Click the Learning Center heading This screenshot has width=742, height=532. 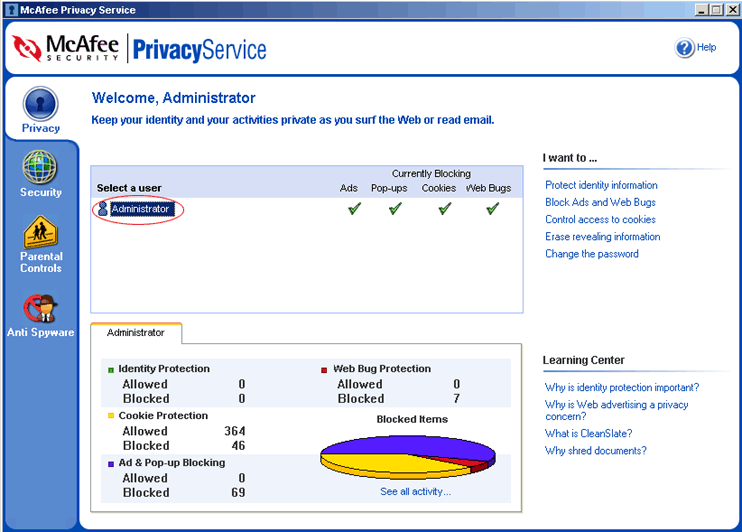point(583,360)
